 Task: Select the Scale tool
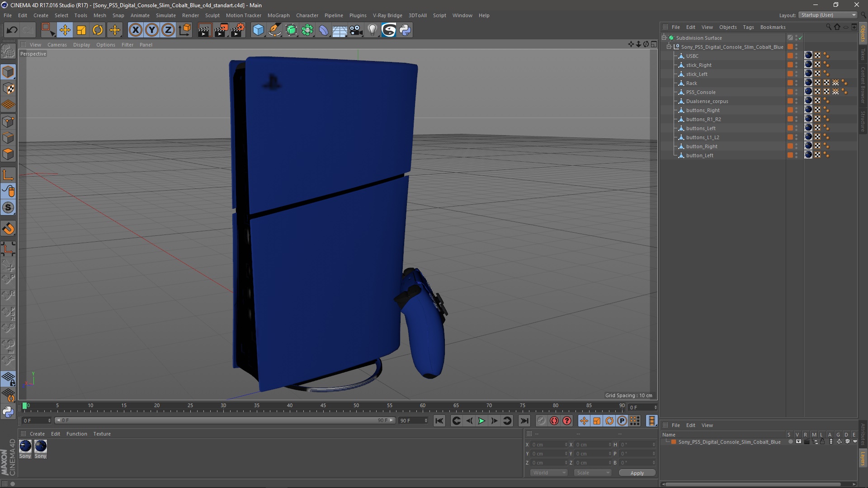click(x=81, y=30)
